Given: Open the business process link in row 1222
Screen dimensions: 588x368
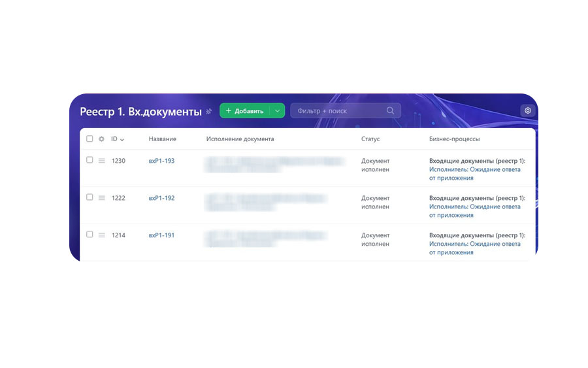Looking at the screenshot, I should tap(475, 211).
